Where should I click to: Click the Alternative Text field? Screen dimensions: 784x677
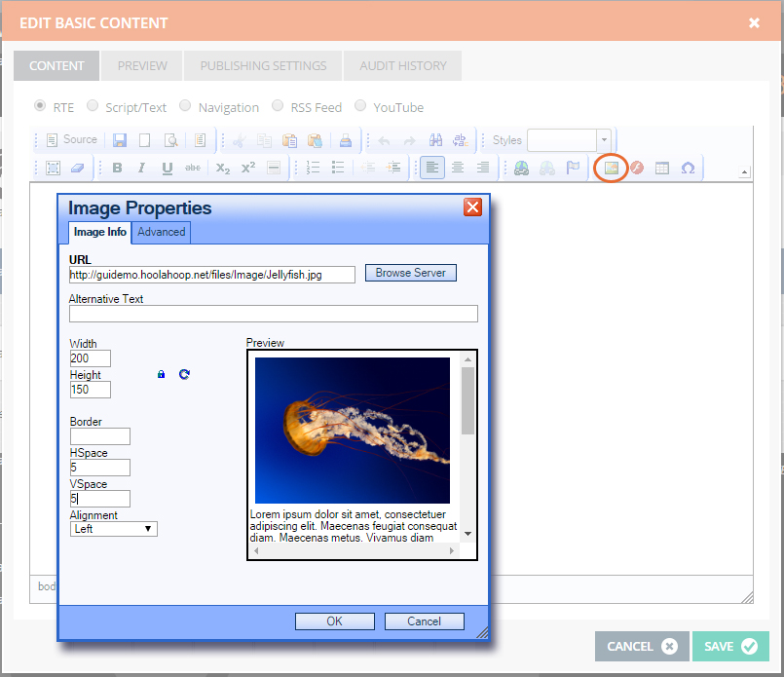(x=274, y=314)
